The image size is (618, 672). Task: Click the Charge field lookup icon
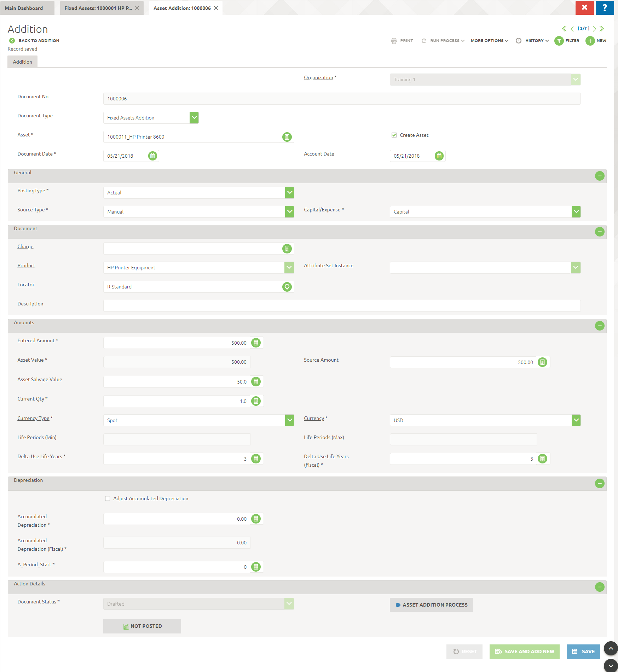(287, 249)
